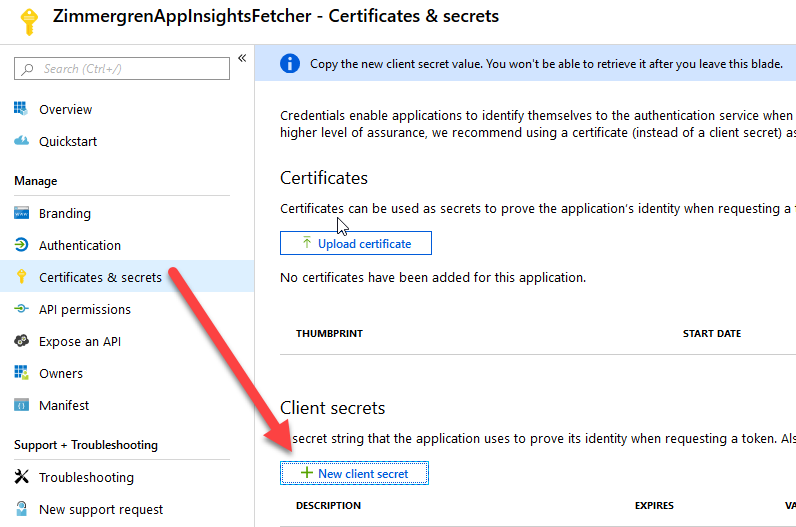The height and width of the screenshot is (527, 796).
Task: Click Upload certificate button
Action: (356, 243)
